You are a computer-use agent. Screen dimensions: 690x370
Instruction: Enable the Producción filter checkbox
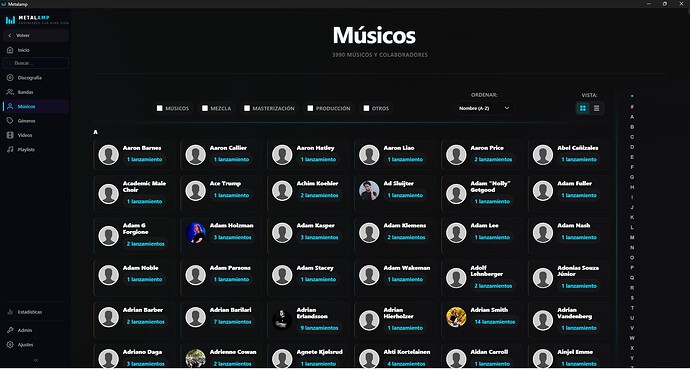(x=310, y=108)
